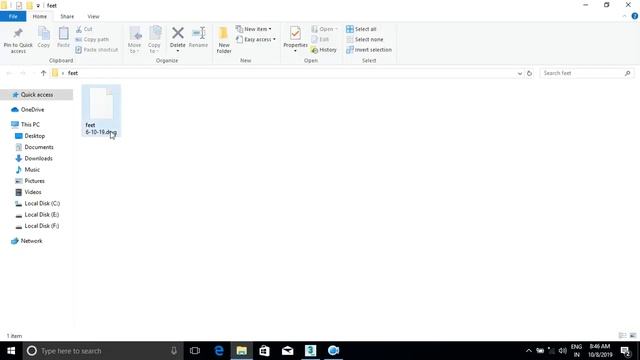Select Quick access in navigation pane
Image resolution: width=640 pixels, height=360 pixels.
(x=37, y=95)
